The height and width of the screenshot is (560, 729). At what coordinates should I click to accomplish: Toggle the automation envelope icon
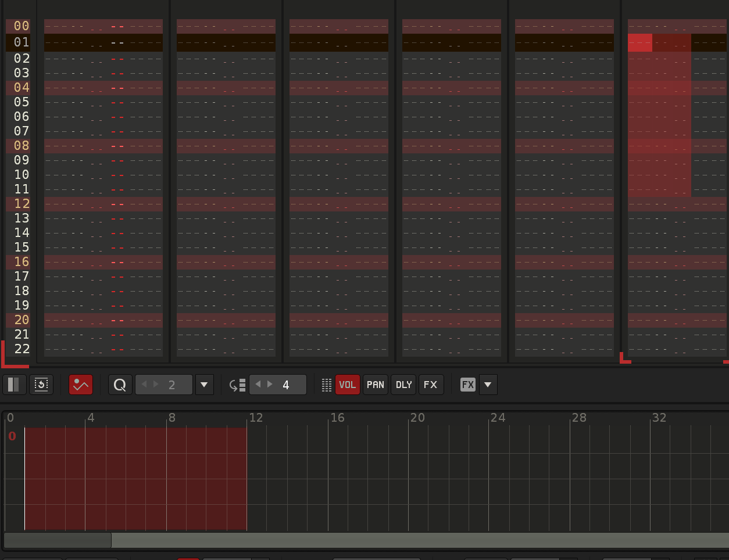pyautogui.click(x=81, y=385)
